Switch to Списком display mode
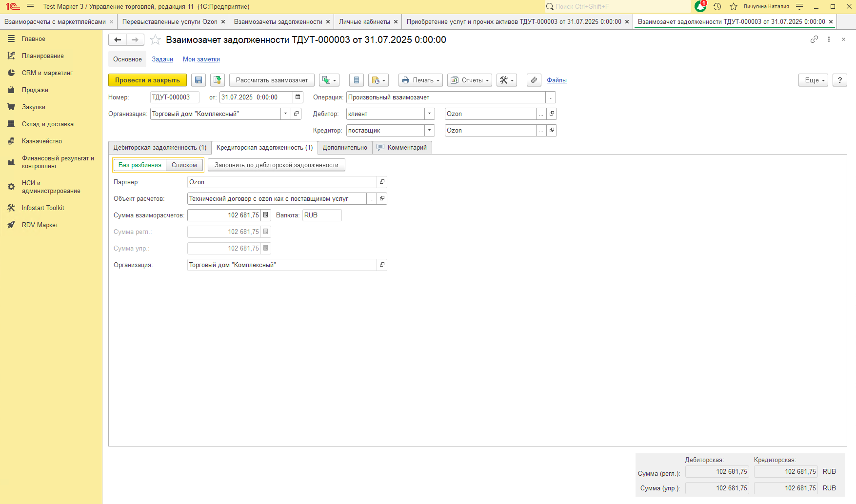The height and width of the screenshot is (504, 856). coord(184,165)
